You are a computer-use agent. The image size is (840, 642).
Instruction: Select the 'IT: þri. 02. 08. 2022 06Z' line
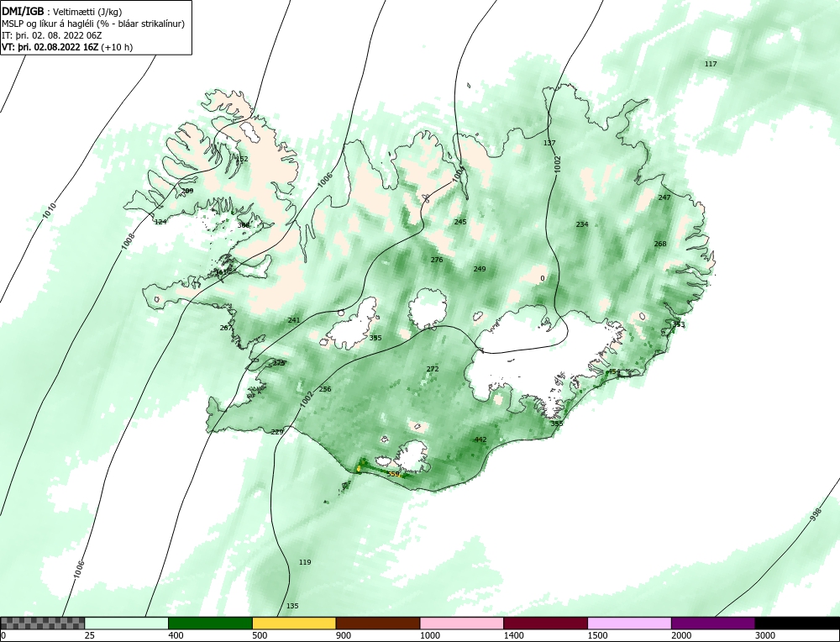[x=52, y=35]
